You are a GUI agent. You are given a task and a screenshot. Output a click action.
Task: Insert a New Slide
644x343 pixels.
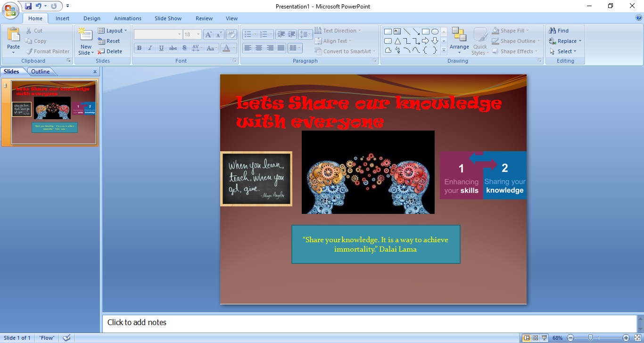[86, 36]
